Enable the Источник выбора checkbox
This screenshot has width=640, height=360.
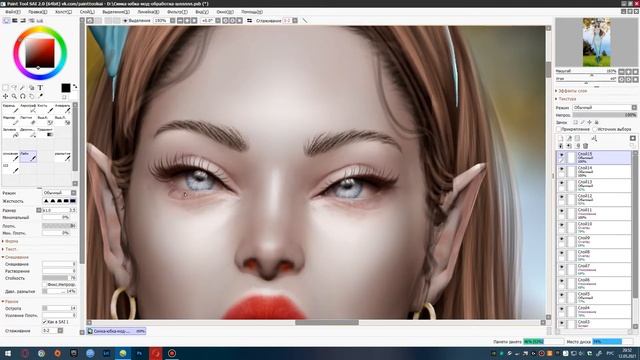[x=595, y=129]
